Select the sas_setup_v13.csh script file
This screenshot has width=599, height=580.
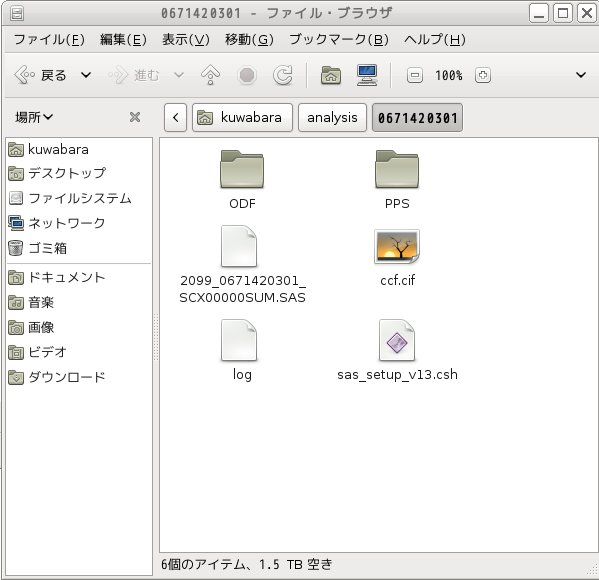[397, 351]
